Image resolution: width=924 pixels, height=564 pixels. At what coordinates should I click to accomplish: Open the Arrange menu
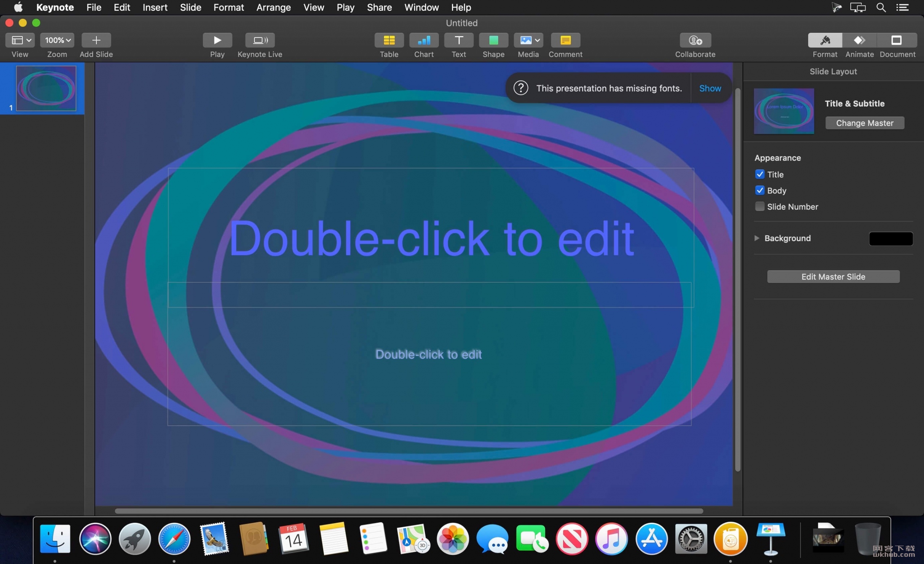273,8
